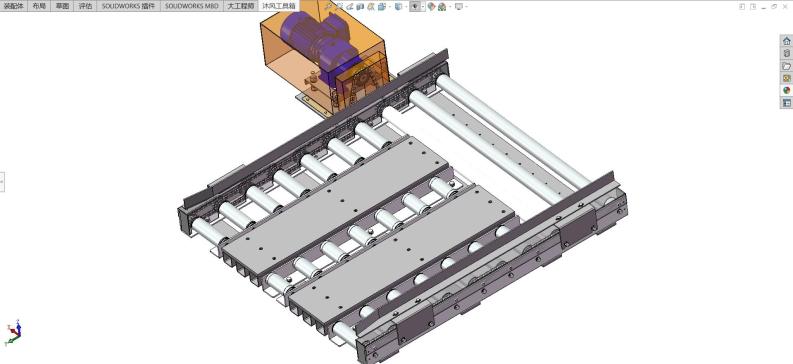793x364 pixels.
Task: Click the Previous View icon in view toolbar
Action: [x=349, y=7]
